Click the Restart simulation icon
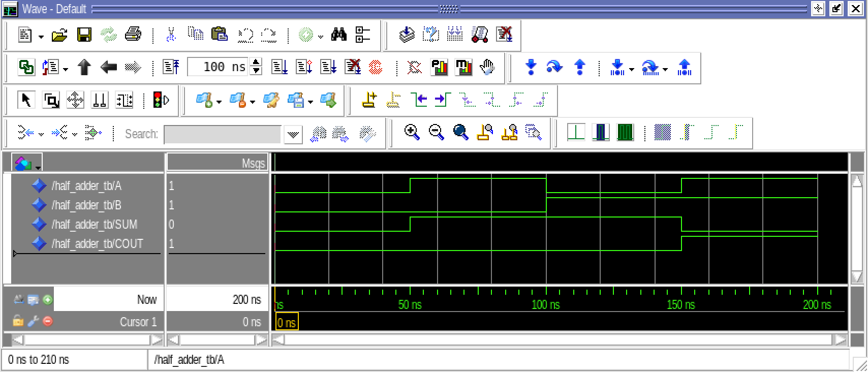The height and width of the screenshot is (372, 868). pyautogui.click(x=171, y=67)
